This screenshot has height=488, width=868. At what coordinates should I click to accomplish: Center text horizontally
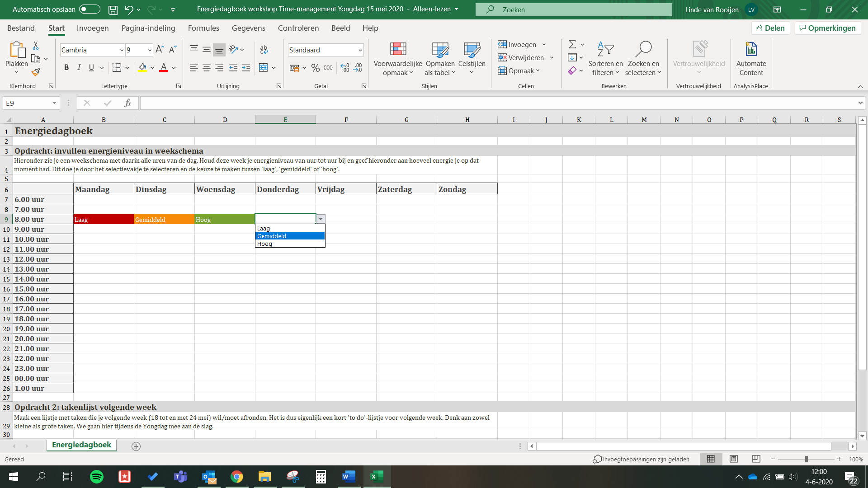[x=207, y=68]
